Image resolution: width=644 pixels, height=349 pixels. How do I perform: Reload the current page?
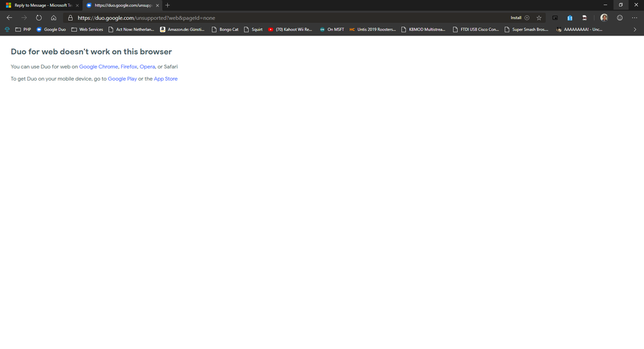click(x=39, y=17)
